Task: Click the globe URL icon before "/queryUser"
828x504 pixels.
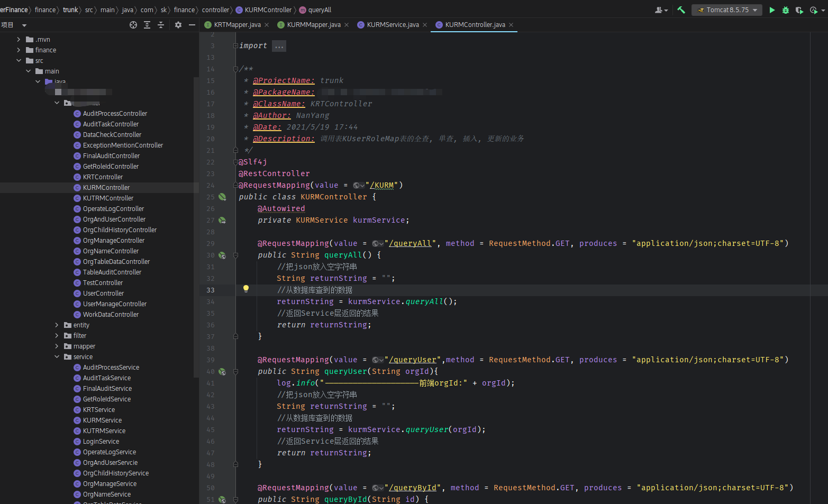Action: pos(378,360)
